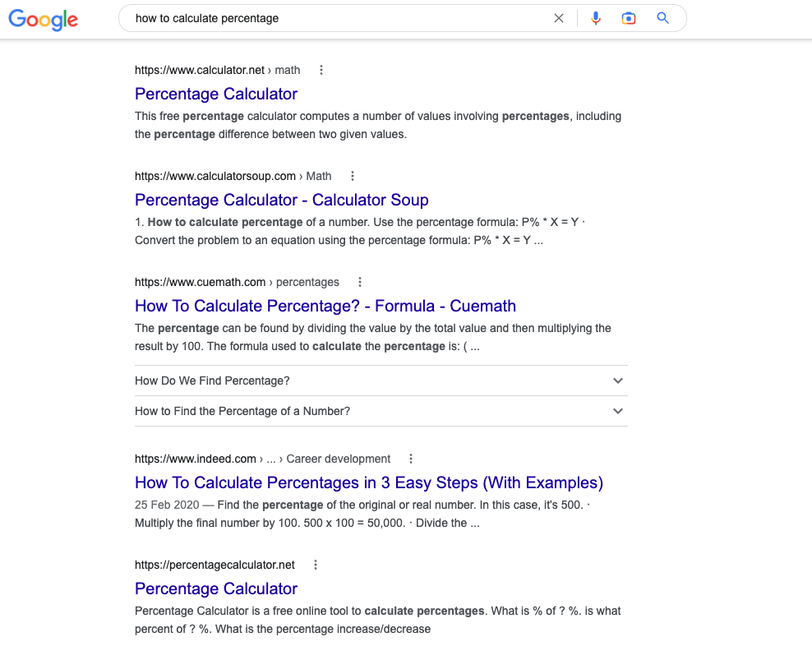Open the three-dot menu for the percentagecalculator.net result
This screenshot has width=812, height=660.
(x=316, y=565)
